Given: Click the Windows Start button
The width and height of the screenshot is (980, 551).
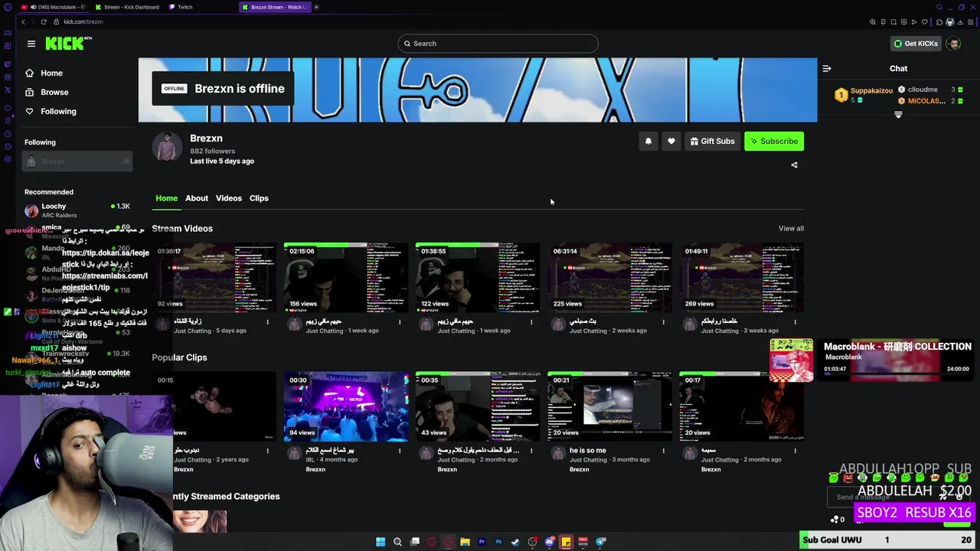Looking at the screenshot, I should tap(381, 542).
